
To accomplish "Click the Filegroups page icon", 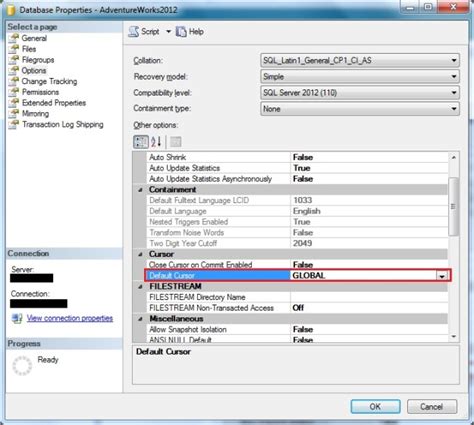I will pos(14,60).
